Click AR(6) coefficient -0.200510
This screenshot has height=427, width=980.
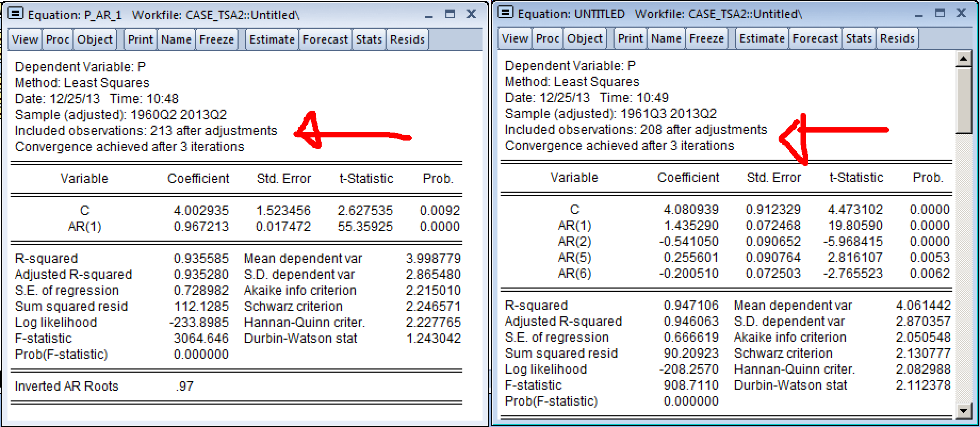pyautogui.click(x=689, y=274)
